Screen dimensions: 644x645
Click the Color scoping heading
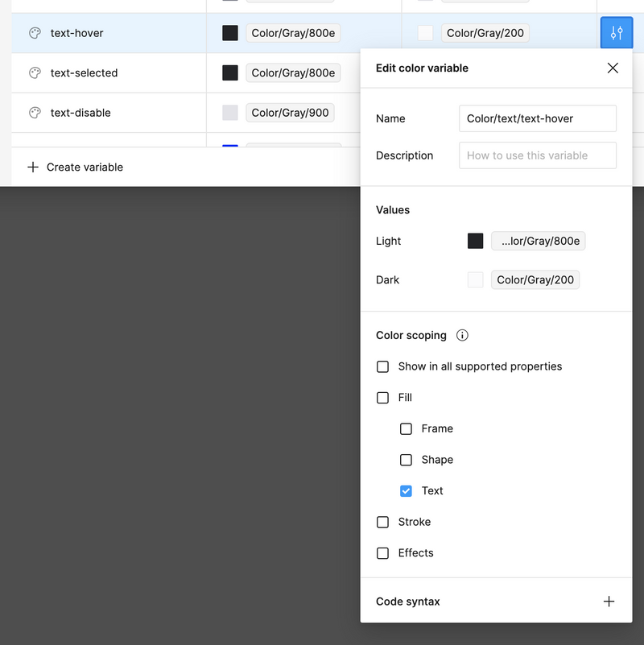pyautogui.click(x=411, y=335)
